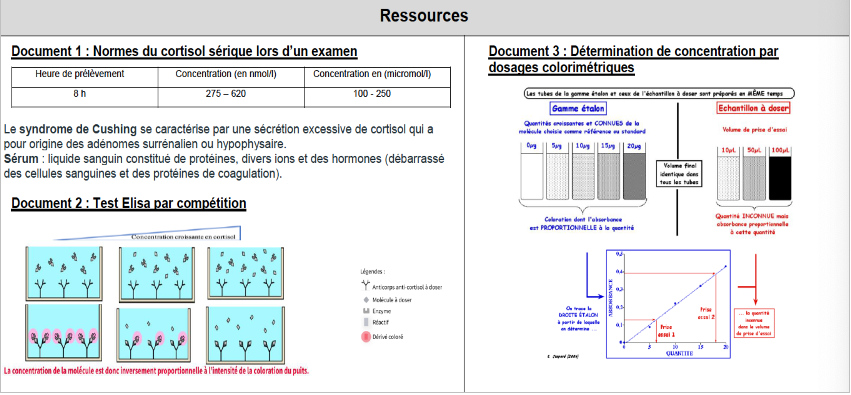This screenshot has width=851, height=395.
Task: Click the 'Concentration en (micromol/l)' table header
Action: click(372, 74)
